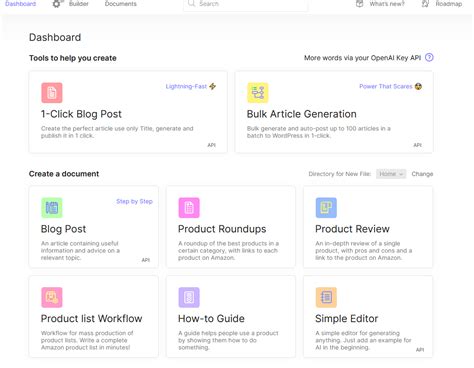
Task: Click the How-to Guide purple icon
Action: [x=189, y=297]
